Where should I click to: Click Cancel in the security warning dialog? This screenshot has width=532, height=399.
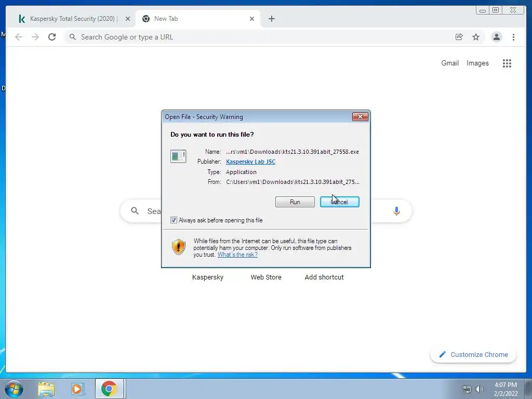(340, 202)
